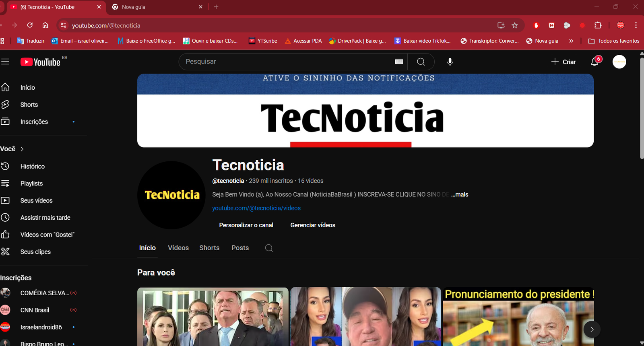Open Baixar video TikTok bookmark
The height and width of the screenshot is (346, 644).
(x=423, y=41)
